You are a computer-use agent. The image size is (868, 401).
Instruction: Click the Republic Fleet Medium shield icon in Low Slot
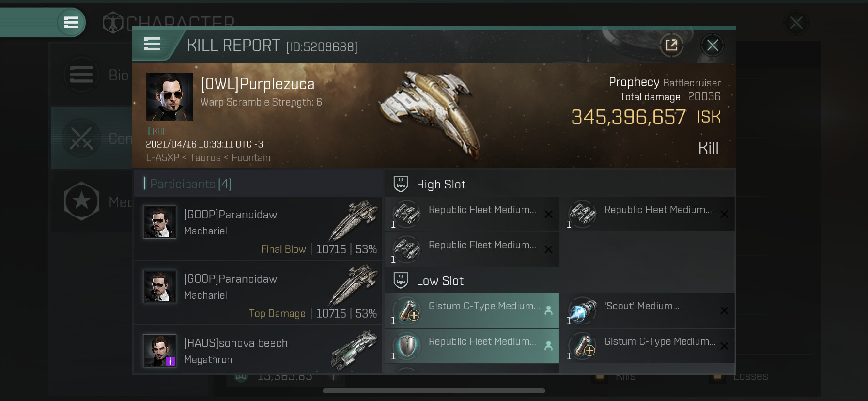pyautogui.click(x=407, y=346)
